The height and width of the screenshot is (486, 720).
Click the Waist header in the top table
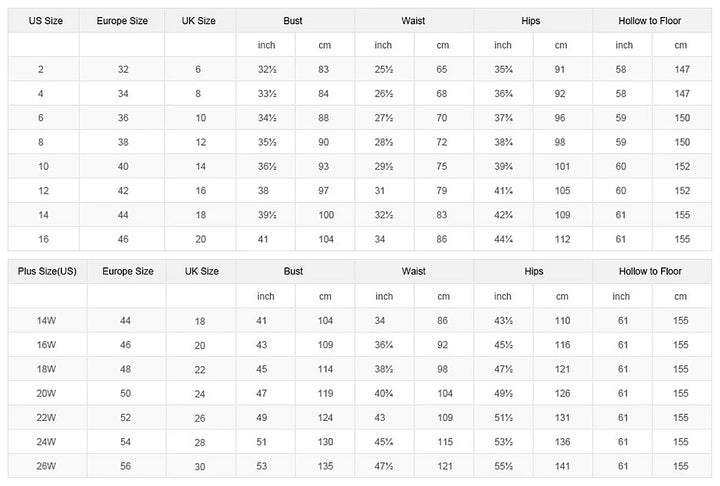coord(413,20)
